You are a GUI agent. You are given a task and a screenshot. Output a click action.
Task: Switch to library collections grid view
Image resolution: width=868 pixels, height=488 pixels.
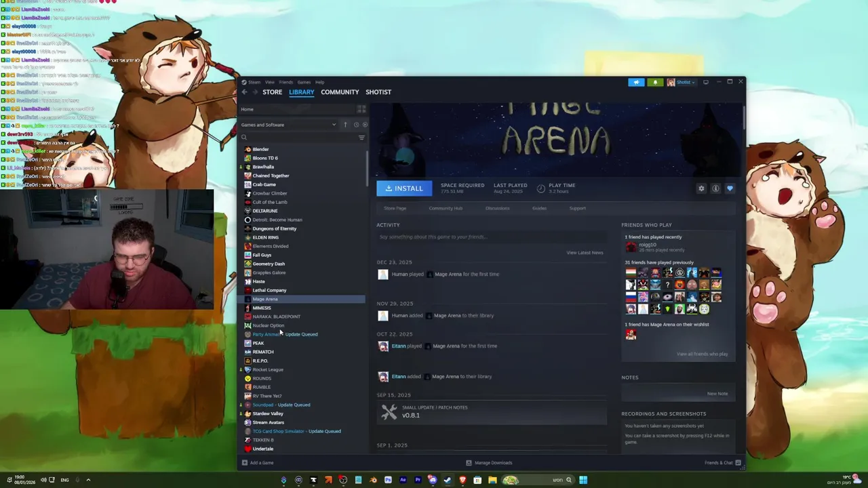[361, 109]
